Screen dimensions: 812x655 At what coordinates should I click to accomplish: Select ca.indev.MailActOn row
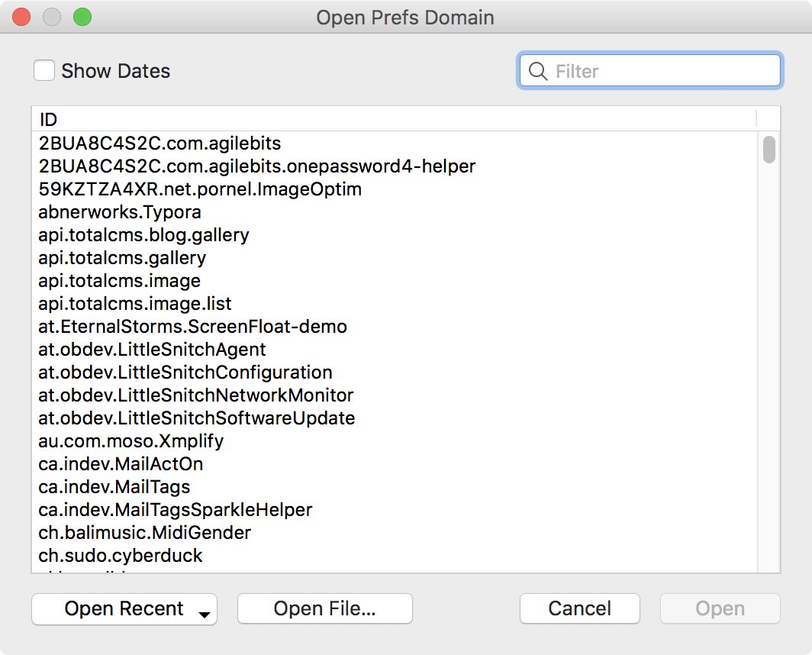[395, 464]
